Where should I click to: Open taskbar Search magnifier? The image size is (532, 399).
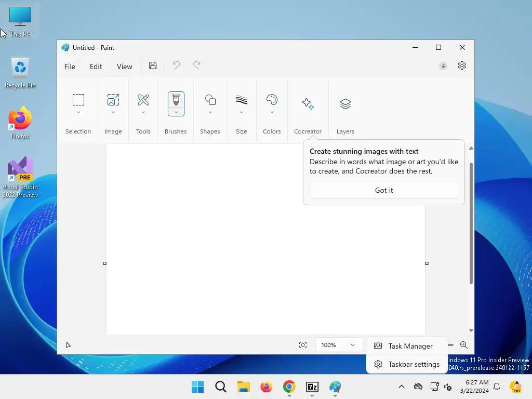[x=220, y=387]
